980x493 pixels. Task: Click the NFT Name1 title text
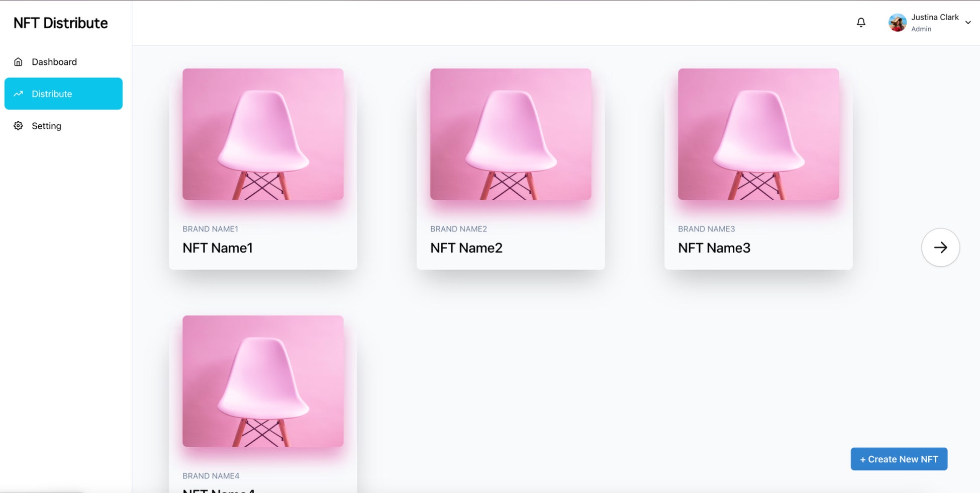coord(218,248)
